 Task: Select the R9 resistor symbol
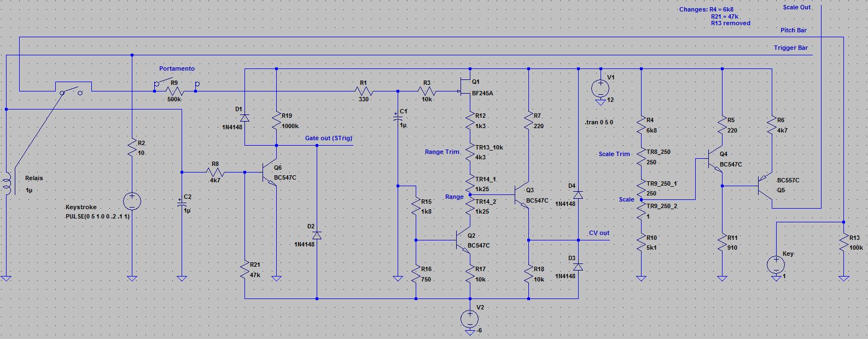[174, 91]
